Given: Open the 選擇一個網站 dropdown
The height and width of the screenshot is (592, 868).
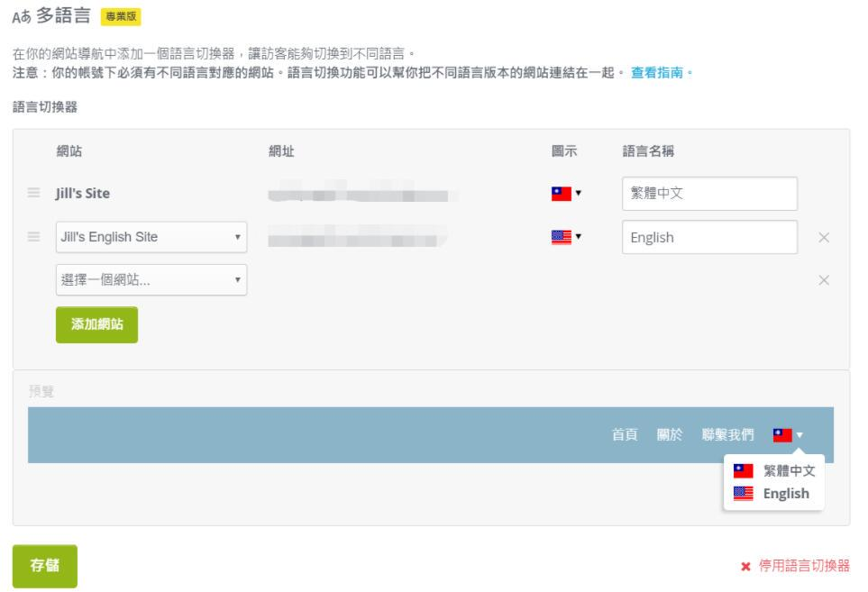Looking at the screenshot, I should (151, 280).
